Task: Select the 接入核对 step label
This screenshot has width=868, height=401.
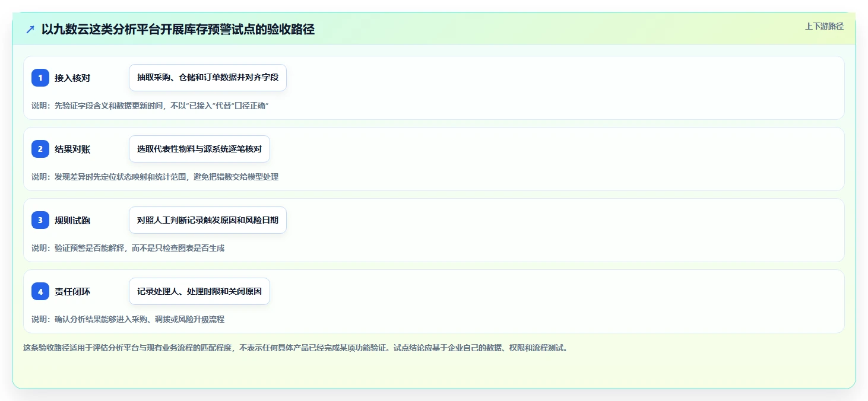Action: (x=72, y=78)
